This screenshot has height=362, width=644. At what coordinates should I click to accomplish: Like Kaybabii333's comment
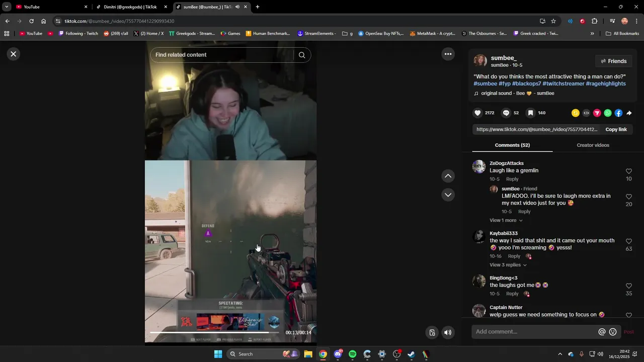(x=629, y=241)
